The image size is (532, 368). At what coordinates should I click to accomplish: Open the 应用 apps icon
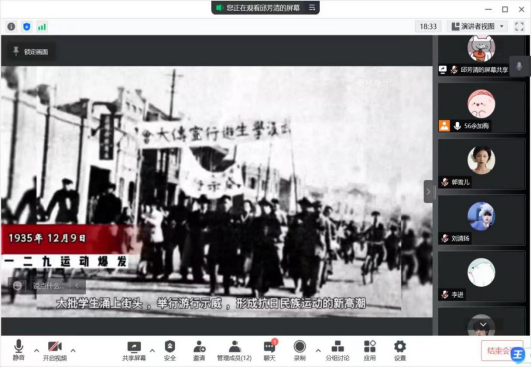click(369, 350)
